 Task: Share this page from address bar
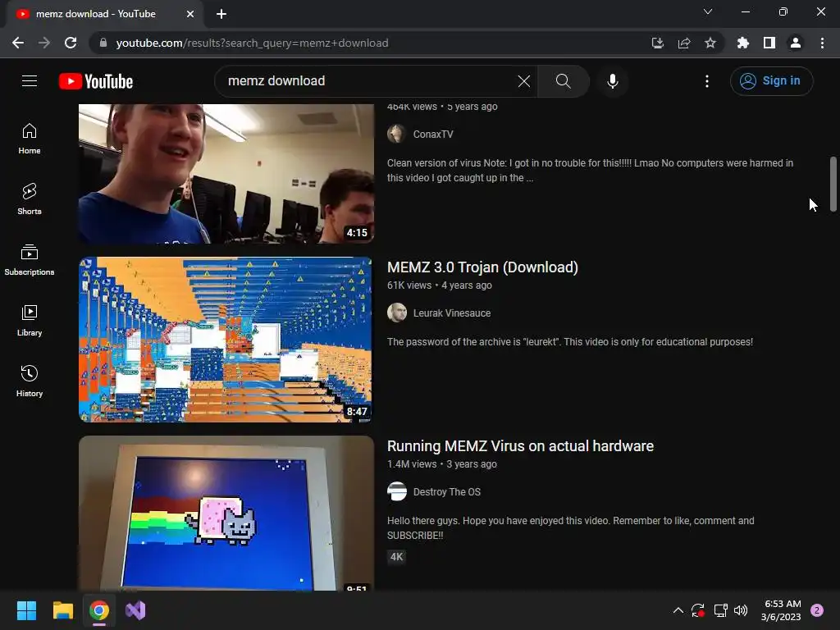[x=684, y=43]
